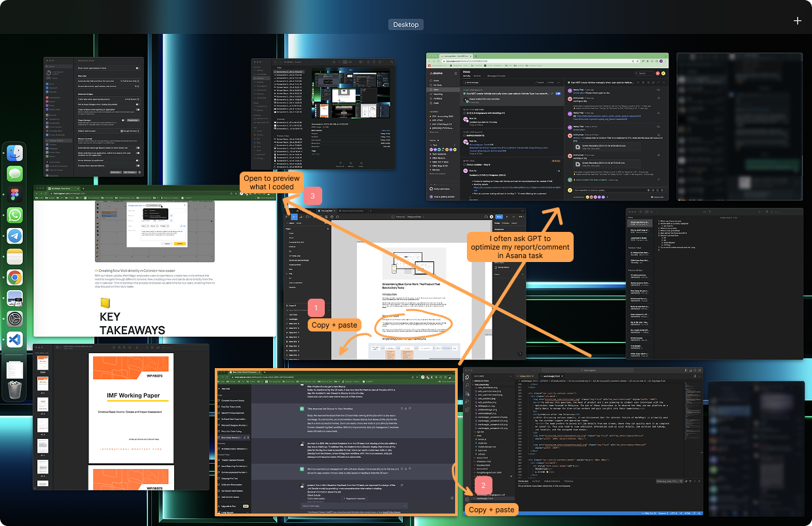The width and height of the screenshot is (812, 526).
Task: Open Figma from the macOS Dock
Action: pyautogui.click(x=14, y=194)
